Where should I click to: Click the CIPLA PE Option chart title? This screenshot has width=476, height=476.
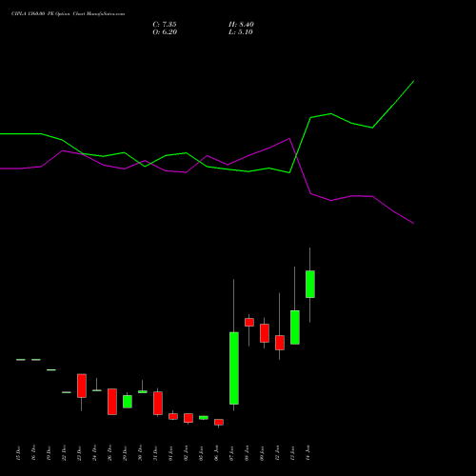click(x=68, y=14)
